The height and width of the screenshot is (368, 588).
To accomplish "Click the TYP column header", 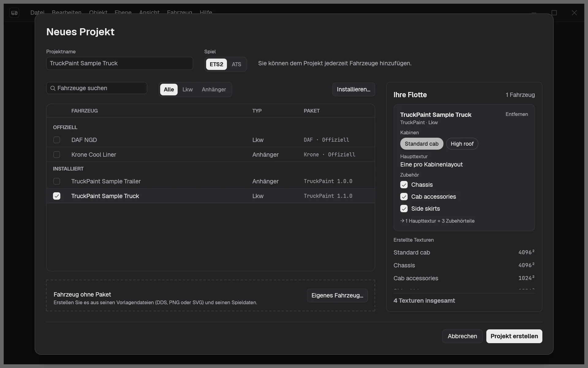I will coord(257,111).
